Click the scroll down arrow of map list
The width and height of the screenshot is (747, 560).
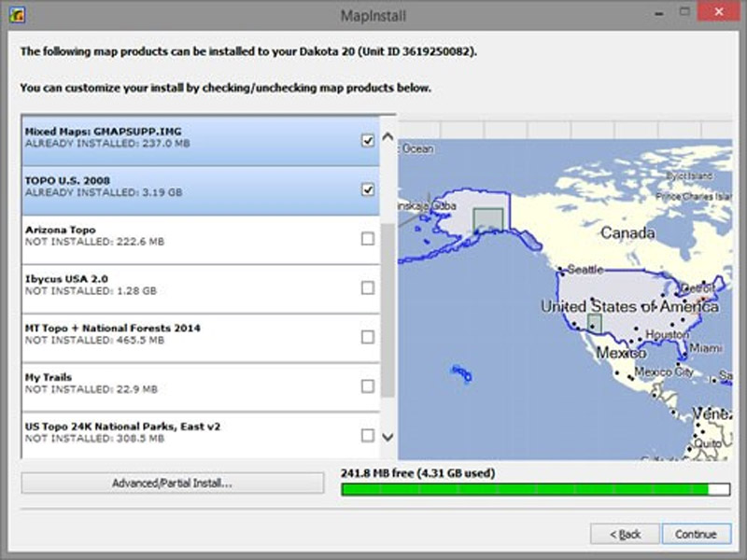pos(388,437)
